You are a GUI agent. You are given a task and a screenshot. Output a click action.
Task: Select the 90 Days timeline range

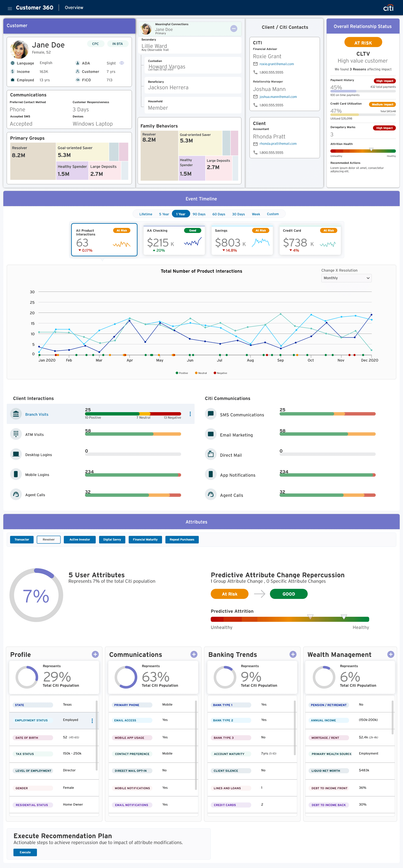[x=199, y=214]
